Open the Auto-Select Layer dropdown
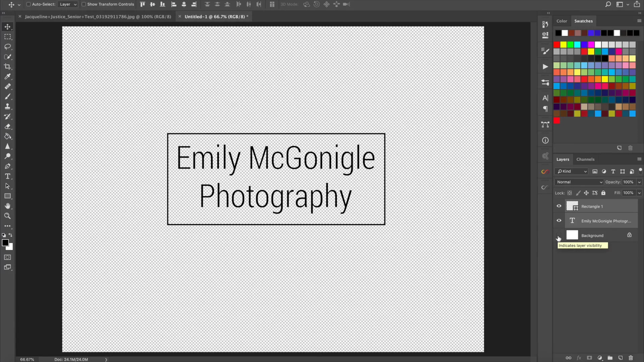 (68, 4)
